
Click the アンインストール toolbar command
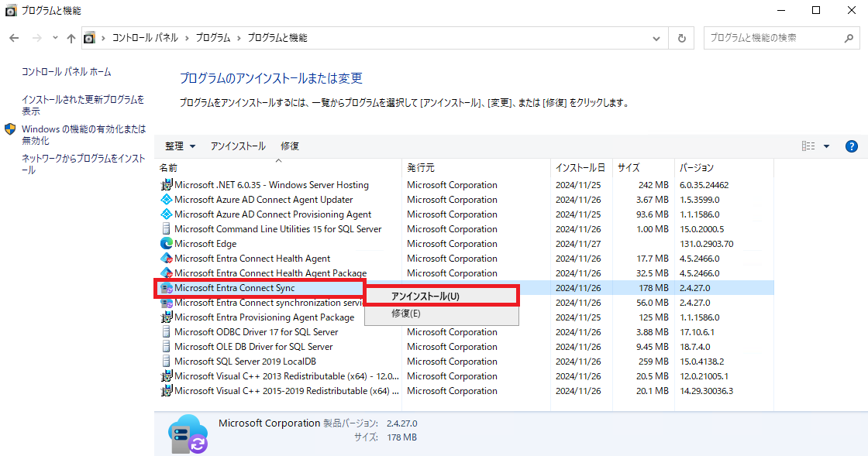tap(237, 146)
